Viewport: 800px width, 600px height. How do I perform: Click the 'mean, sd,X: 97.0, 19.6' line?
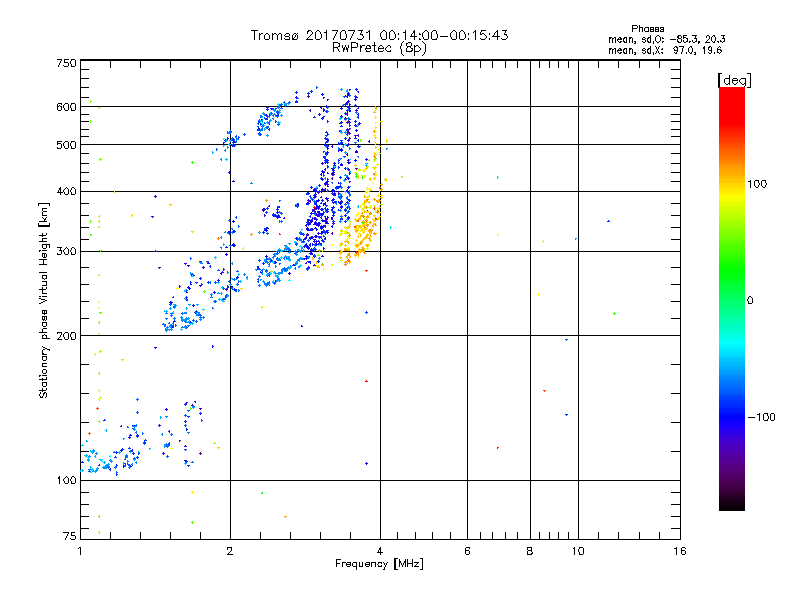[x=665, y=50]
